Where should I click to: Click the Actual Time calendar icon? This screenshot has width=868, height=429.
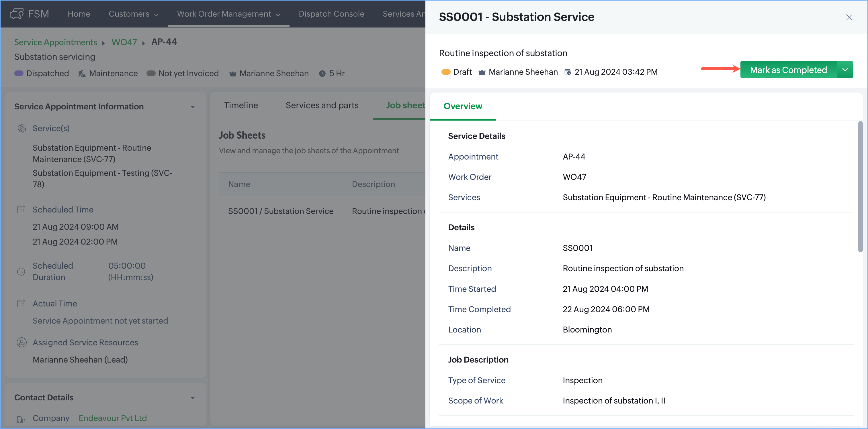(x=21, y=303)
